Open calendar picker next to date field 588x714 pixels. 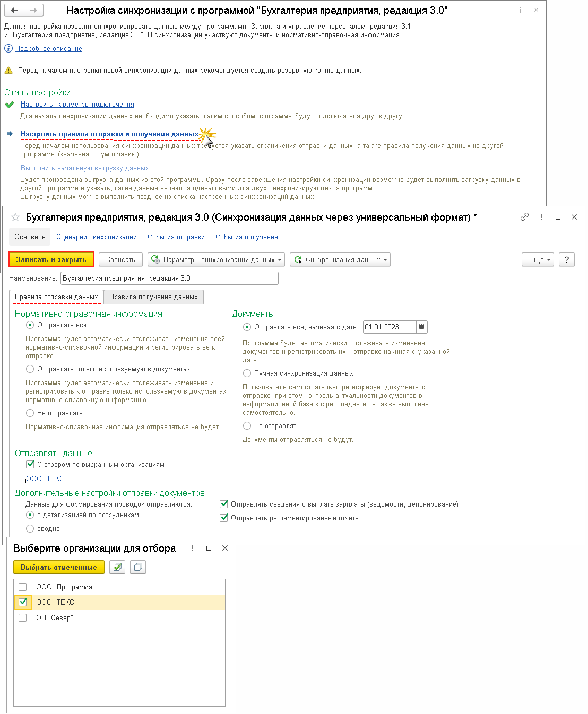422,327
